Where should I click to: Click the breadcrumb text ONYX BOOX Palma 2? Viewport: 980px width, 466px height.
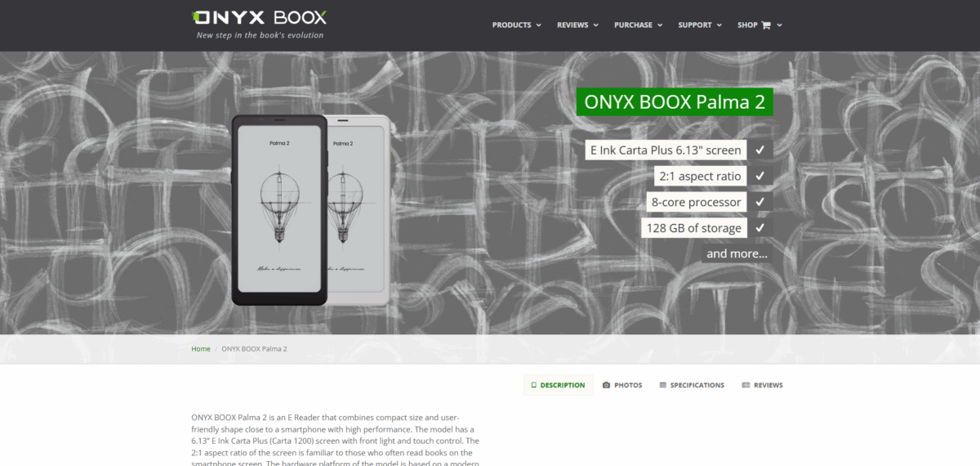(x=254, y=349)
